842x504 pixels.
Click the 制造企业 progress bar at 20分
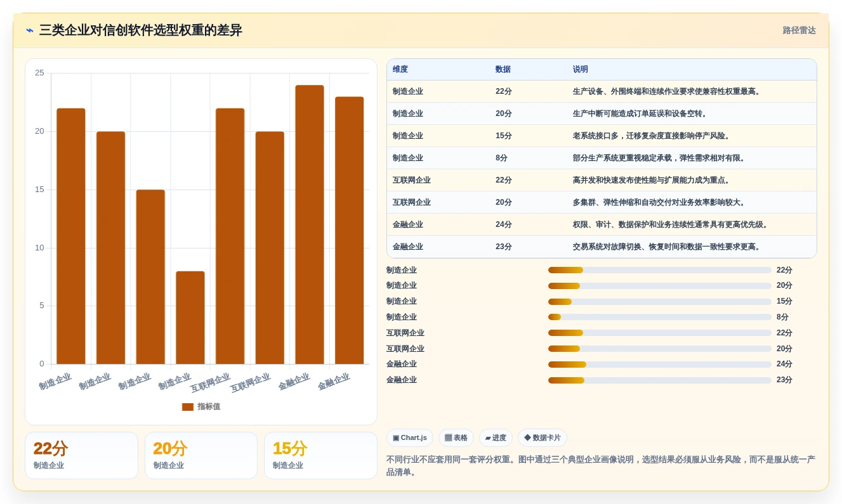tap(660, 286)
